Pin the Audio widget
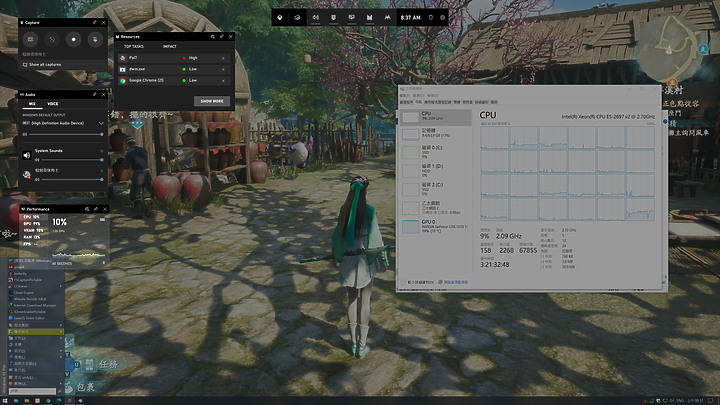 pyautogui.click(x=95, y=95)
